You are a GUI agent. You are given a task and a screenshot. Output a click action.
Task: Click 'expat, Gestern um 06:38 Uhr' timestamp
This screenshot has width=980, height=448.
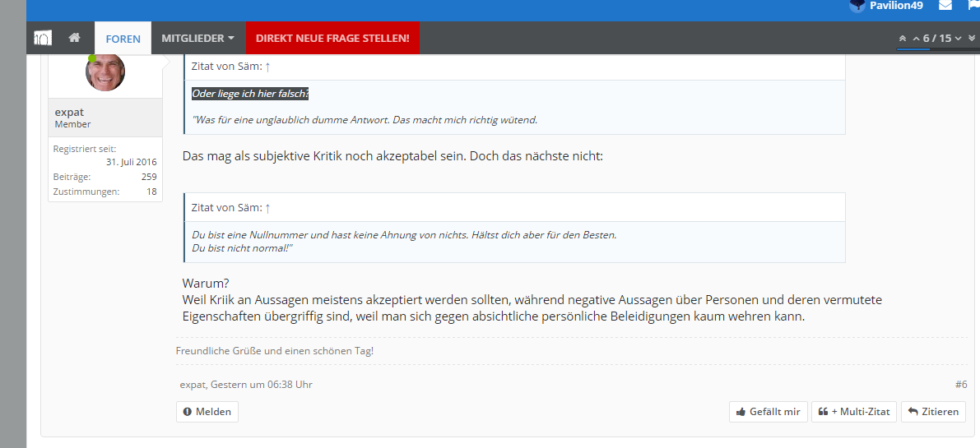246,385
